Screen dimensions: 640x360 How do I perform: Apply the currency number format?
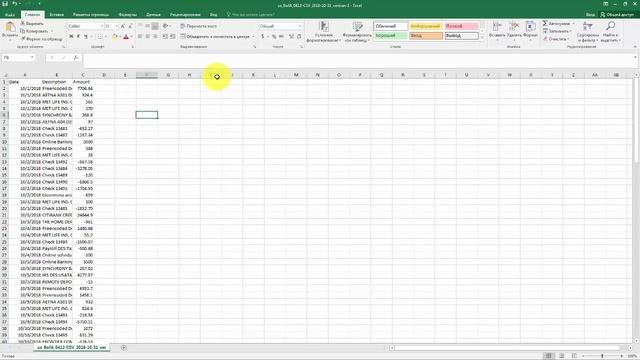[x=263, y=37]
